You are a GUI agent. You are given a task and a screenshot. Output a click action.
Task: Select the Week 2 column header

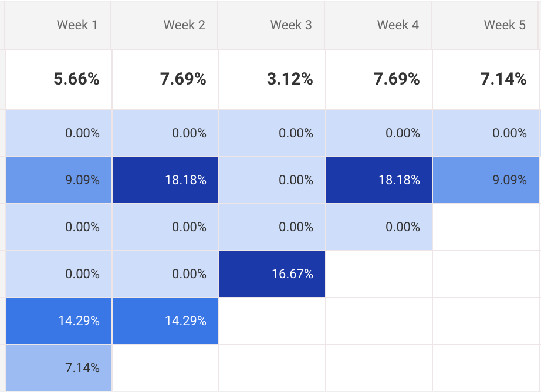184,25
